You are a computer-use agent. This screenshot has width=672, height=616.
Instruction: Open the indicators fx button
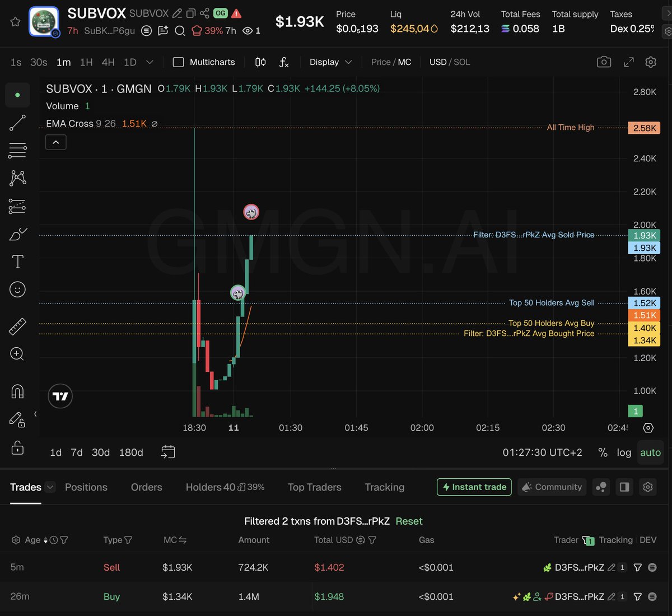284,62
